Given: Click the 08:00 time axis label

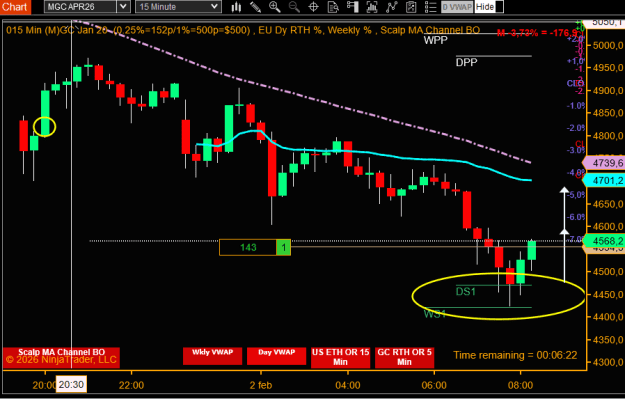Looking at the screenshot, I should click(x=520, y=385).
